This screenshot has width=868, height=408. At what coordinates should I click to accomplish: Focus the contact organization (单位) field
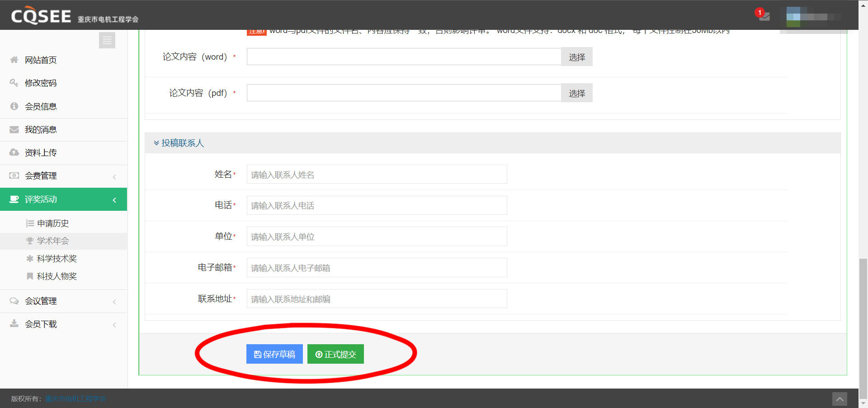point(377,237)
